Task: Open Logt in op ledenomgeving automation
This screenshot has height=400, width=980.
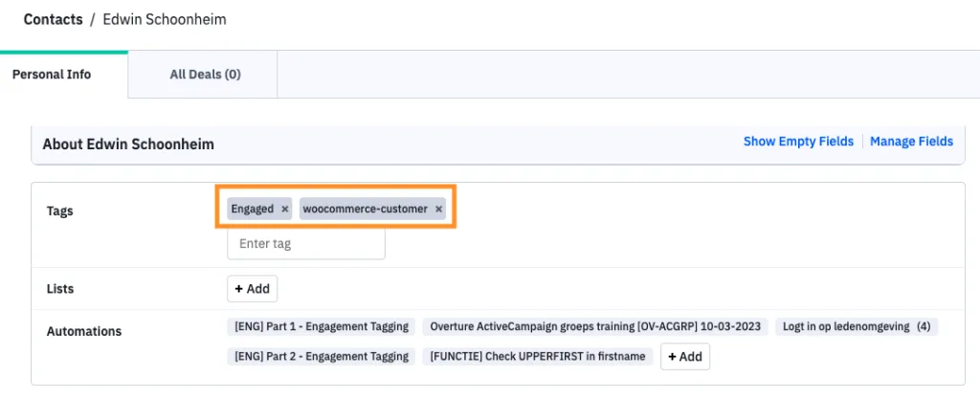Action: click(857, 326)
